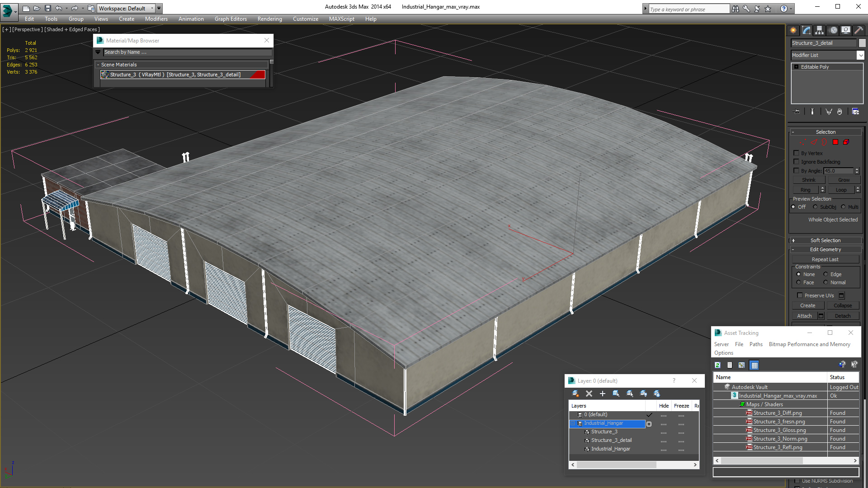Click Refresh icon in Asset Tracking
This screenshot has height=488, width=868.
[717, 365]
